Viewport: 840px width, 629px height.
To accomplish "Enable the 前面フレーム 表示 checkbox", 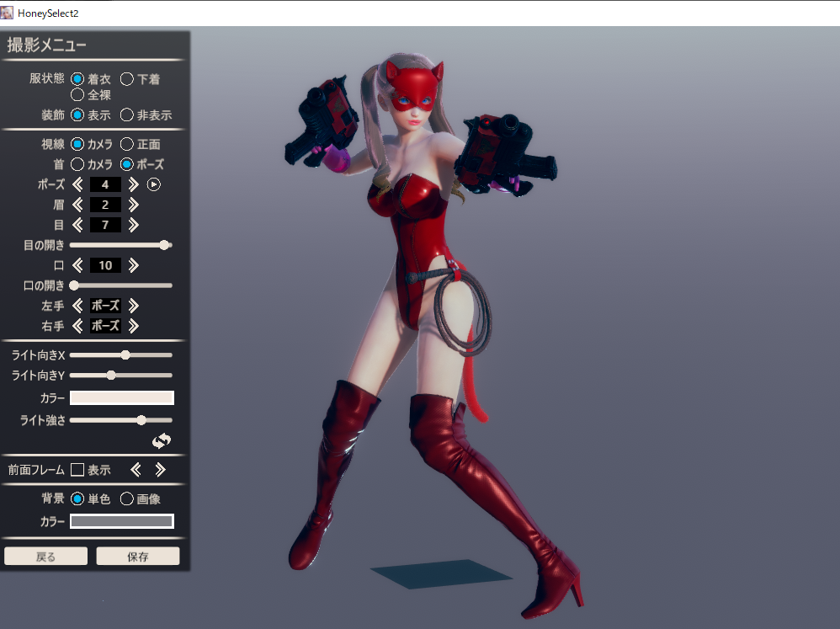I will (x=77, y=470).
